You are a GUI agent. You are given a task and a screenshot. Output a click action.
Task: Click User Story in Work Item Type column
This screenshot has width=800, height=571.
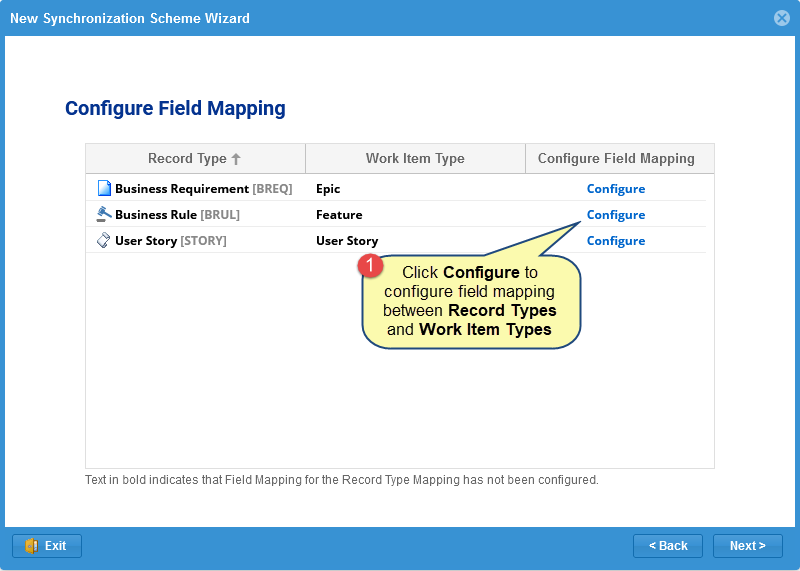pos(347,241)
